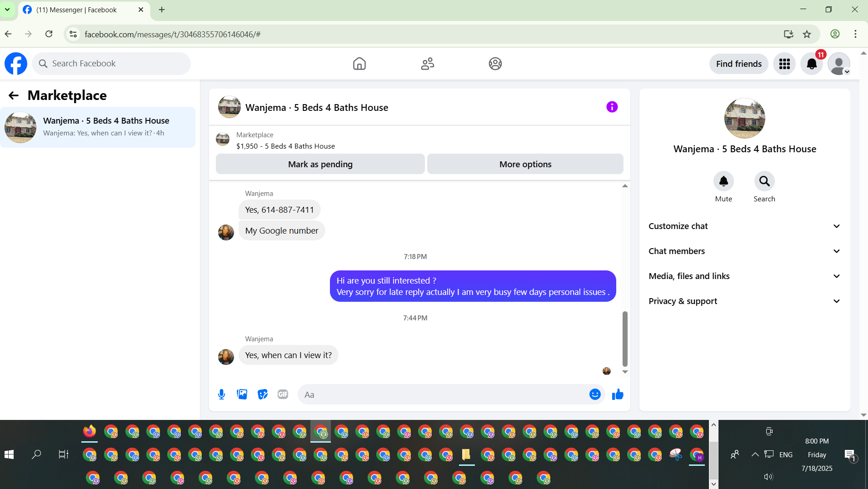Open the file folder taskbar icon
This screenshot has width=868, height=489.
466,454
